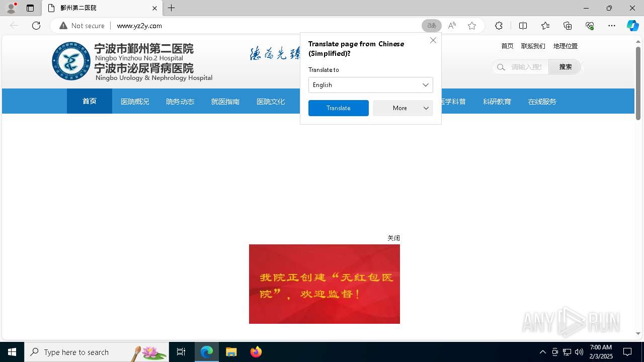Toggle the translate icon in address bar
Image resolution: width=644 pixels, height=362 pixels.
[432, 26]
